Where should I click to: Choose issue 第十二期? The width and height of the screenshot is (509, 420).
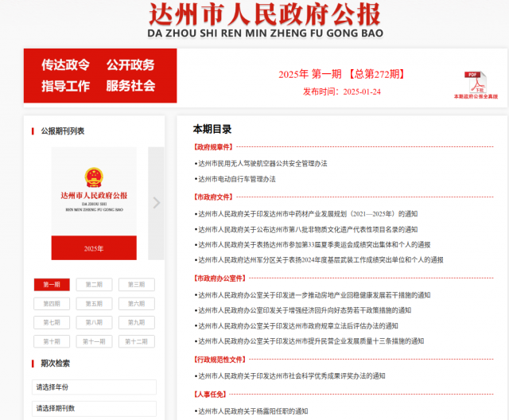pos(136,341)
